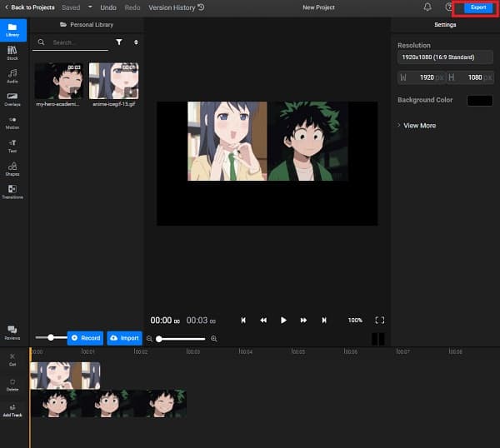Open the Audio panel
This screenshot has width=500, height=448.
pyautogui.click(x=12, y=76)
